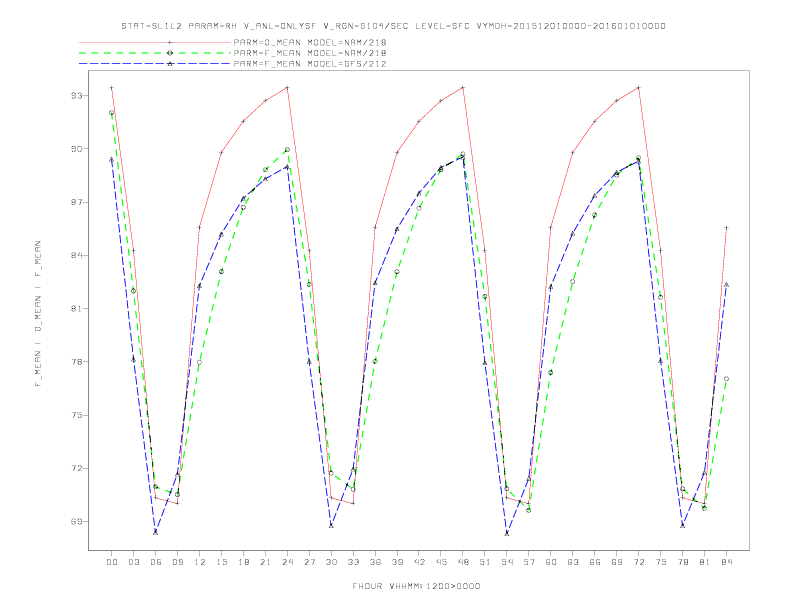The height and width of the screenshot is (612, 792).
Task: Click y-axis tick label 81
Action: coord(77,309)
